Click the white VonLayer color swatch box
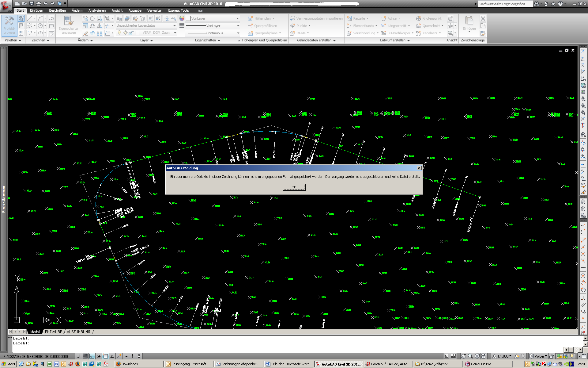This screenshot has width=588, height=368. tap(188, 18)
